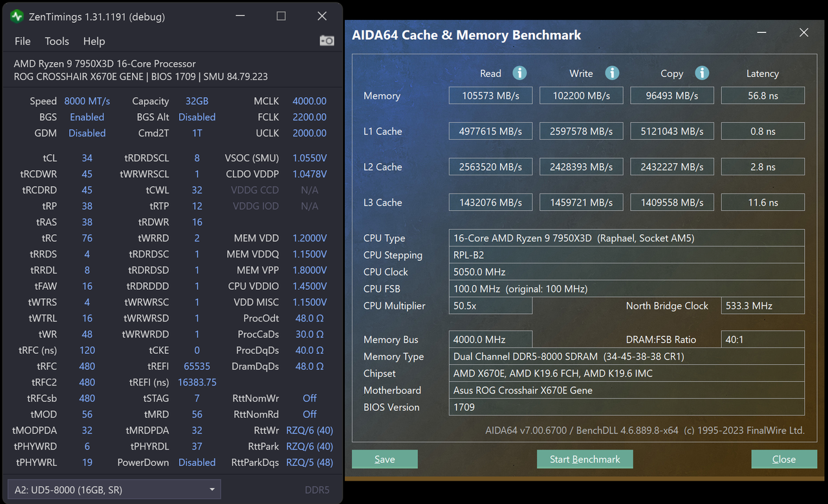The height and width of the screenshot is (504, 828).
Task: Click the RttParkDqs value RZQ/5 (48)
Action: coord(309,463)
